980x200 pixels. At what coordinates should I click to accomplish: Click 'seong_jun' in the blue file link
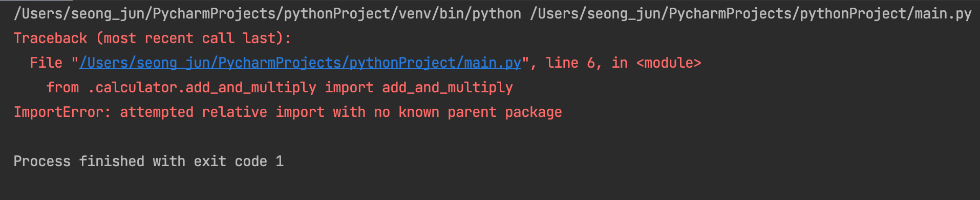click(x=173, y=63)
